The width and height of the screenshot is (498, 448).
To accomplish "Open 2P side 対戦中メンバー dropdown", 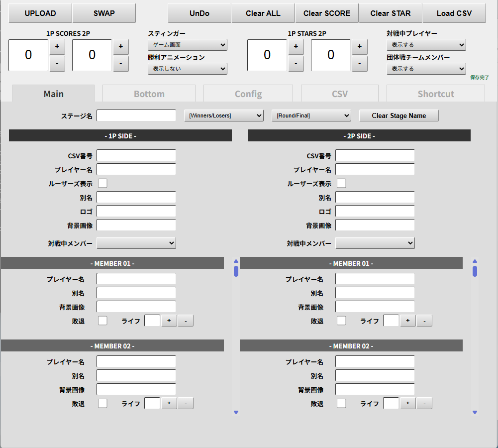I will (x=375, y=243).
